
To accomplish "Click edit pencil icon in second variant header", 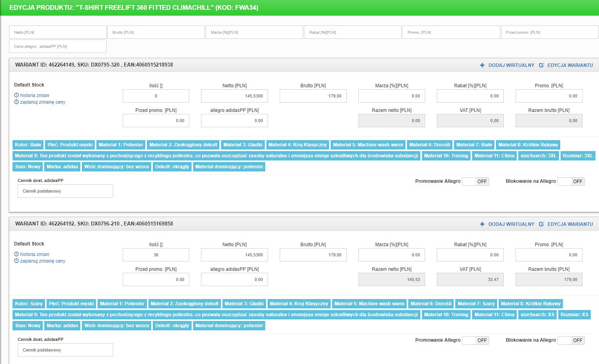I will pyautogui.click(x=541, y=224).
